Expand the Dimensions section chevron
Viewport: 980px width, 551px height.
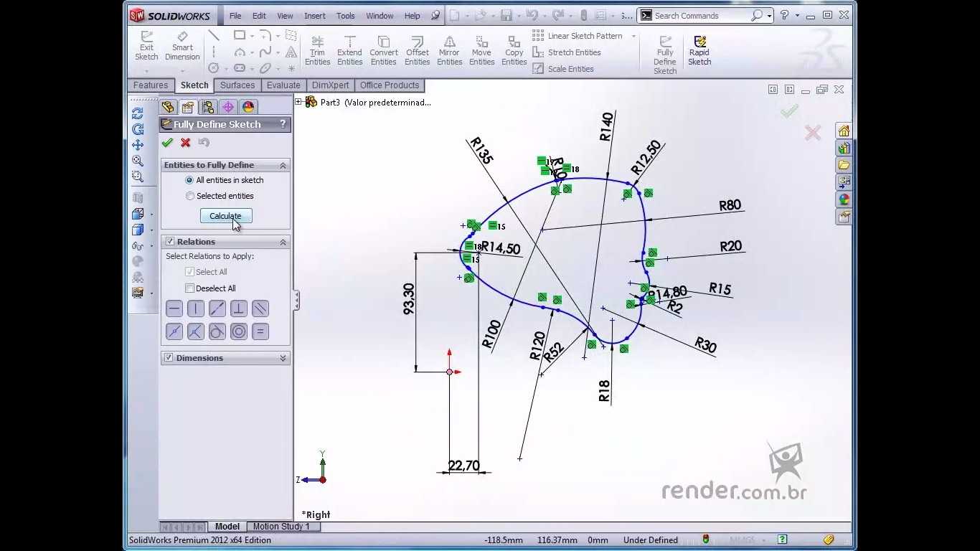(283, 358)
